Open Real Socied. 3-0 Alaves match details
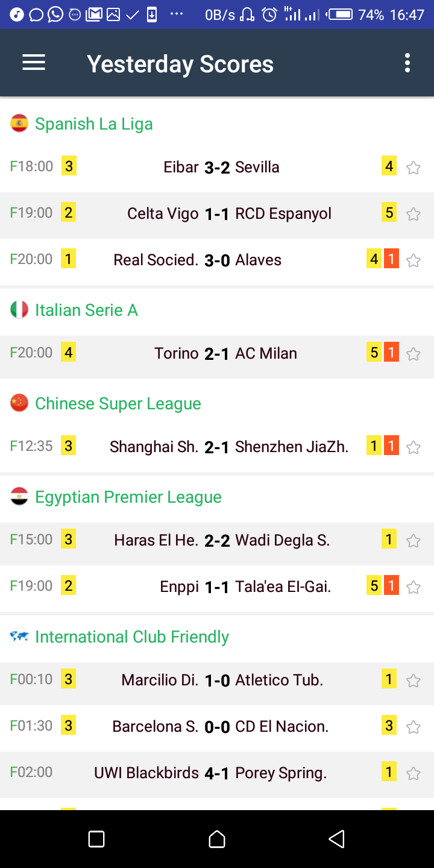 pos(217,260)
